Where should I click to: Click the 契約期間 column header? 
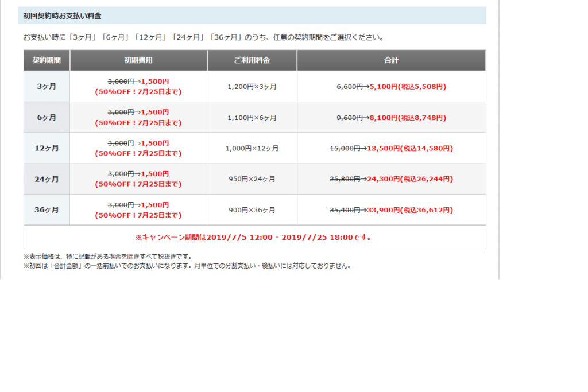click(47, 60)
